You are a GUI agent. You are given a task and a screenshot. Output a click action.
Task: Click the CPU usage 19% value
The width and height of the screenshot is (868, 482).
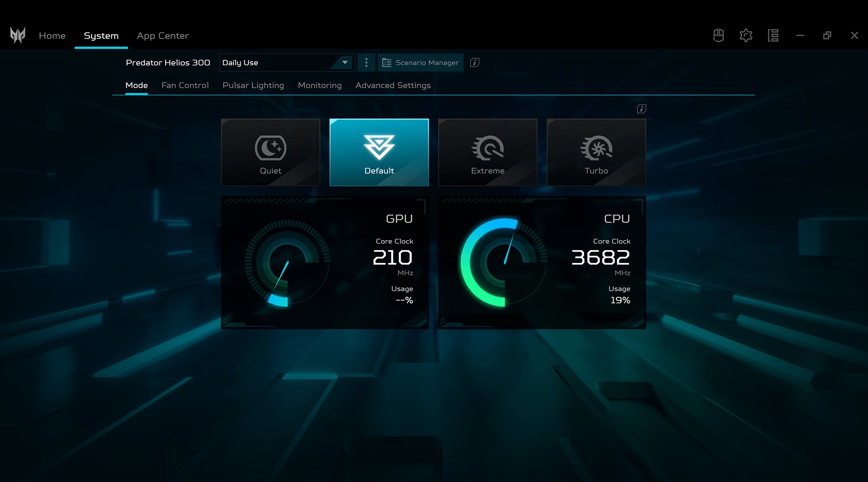pyautogui.click(x=620, y=300)
